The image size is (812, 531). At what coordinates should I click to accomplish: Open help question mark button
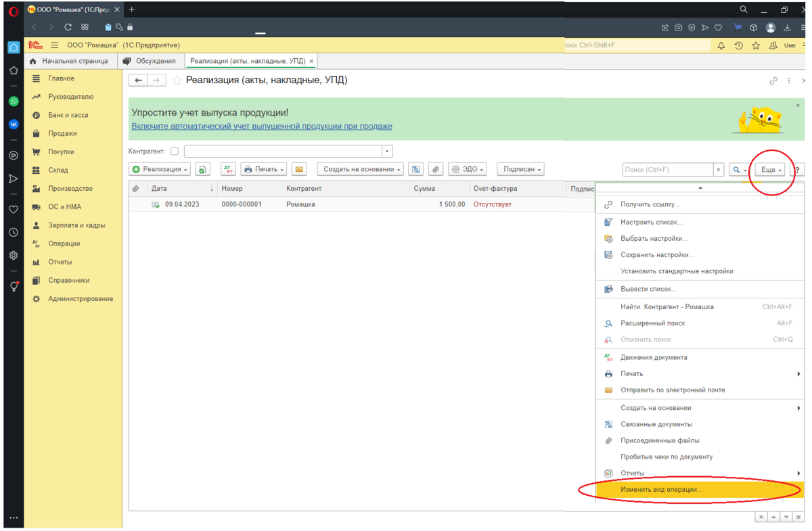(x=798, y=170)
